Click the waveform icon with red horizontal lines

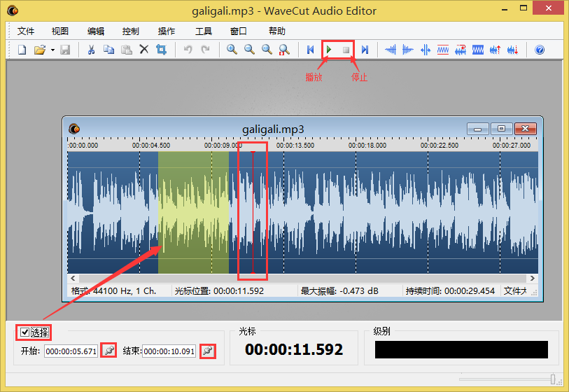[443, 50]
